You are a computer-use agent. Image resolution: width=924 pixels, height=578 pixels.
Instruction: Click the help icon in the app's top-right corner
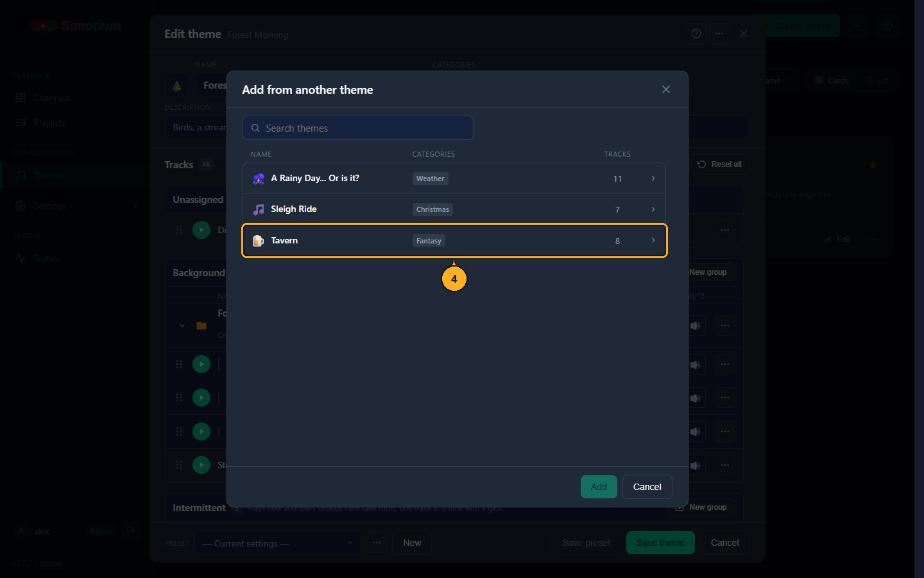(x=887, y=26)
